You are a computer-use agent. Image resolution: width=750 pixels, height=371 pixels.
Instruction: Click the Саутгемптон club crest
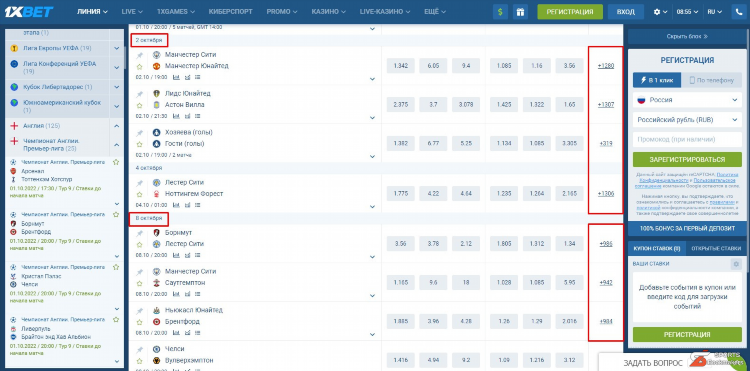coord(156,283)
